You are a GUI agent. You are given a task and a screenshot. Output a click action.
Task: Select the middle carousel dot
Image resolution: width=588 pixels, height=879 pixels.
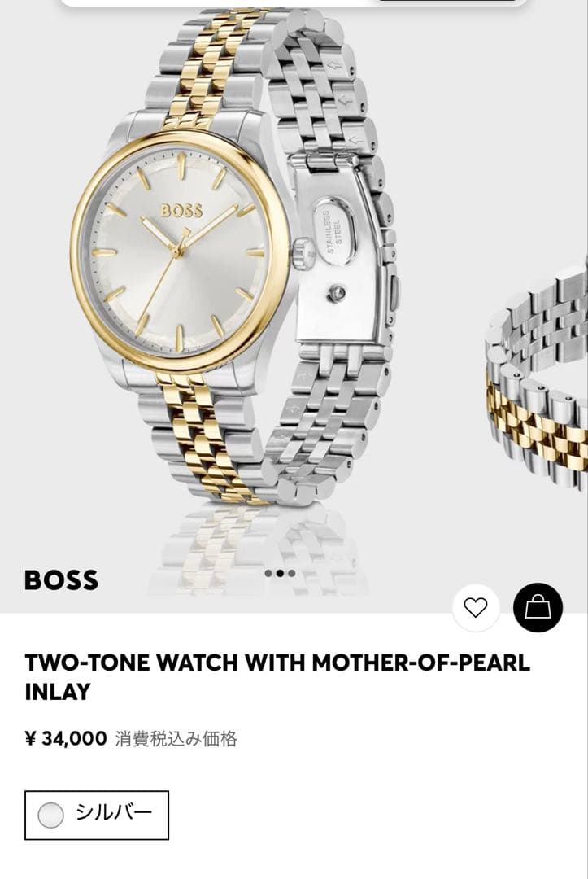click(x=280, y=573)
